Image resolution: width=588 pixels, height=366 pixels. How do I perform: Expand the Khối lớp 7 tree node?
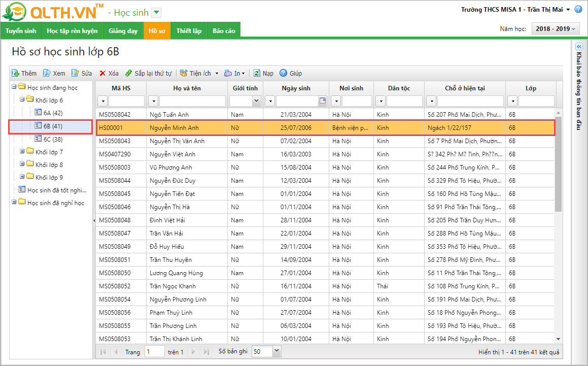click(22, 152)
